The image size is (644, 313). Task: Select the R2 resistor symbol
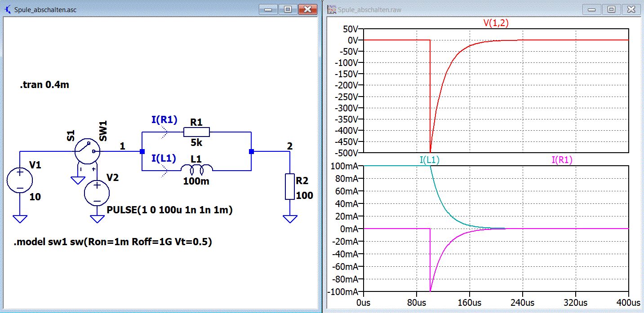tap(290, 186)
